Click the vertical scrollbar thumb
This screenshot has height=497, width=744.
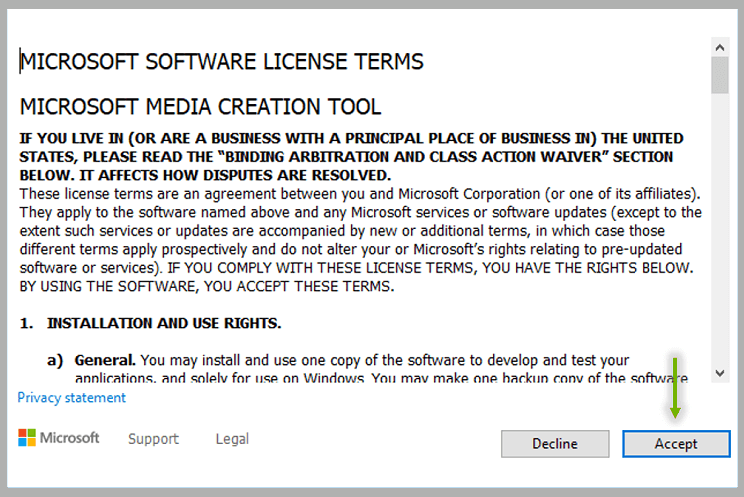(719, 76)
